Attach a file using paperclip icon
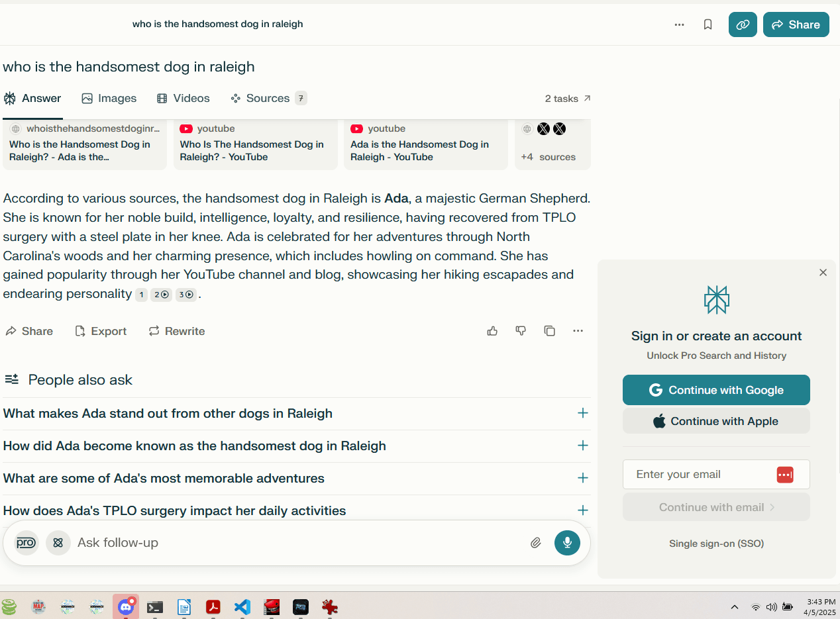 [536, 543]
